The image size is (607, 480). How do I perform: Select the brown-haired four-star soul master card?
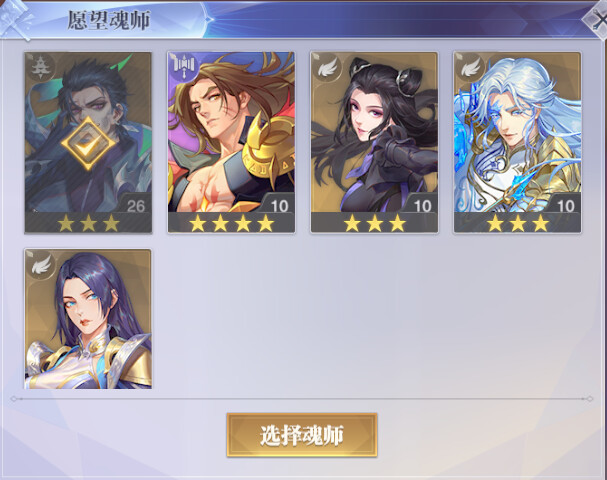(x=231, y=142)
